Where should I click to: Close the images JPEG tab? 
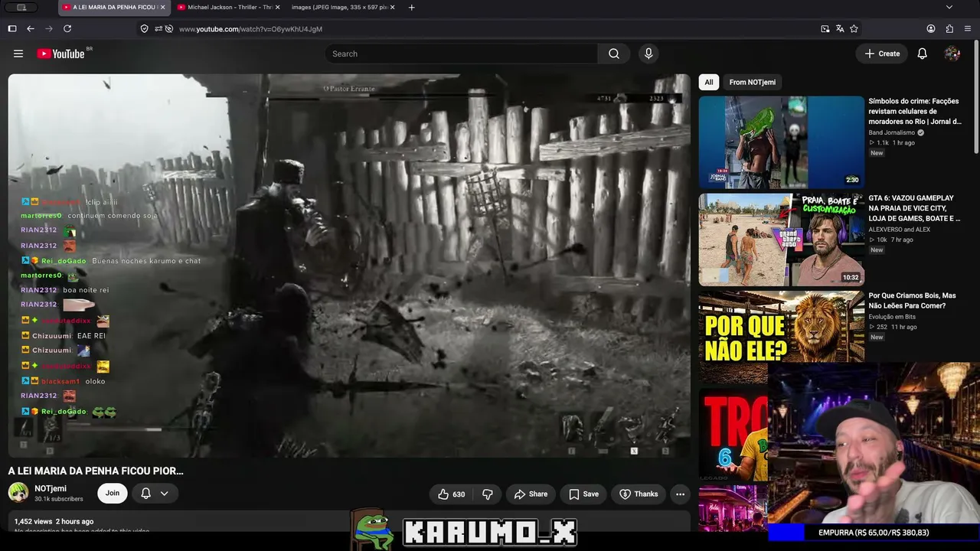pyautogui.click(x=393, y=7)
